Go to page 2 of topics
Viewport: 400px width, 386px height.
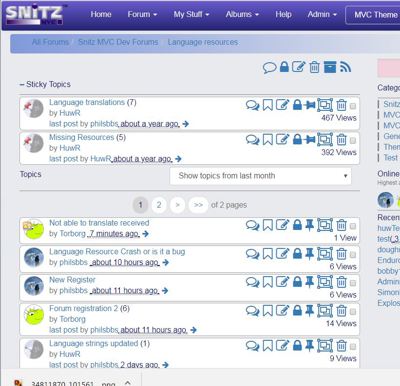[159, 205]
